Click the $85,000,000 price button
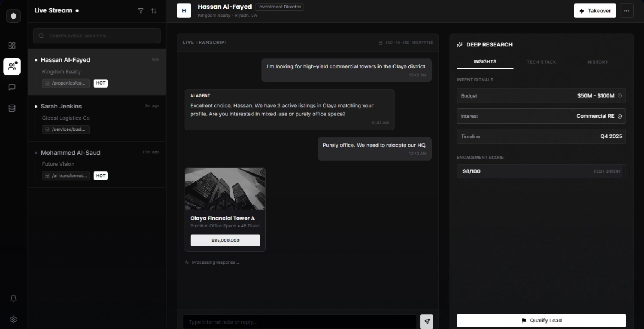The height and width of the screenshot is (329, 644). tap(225, 241)
